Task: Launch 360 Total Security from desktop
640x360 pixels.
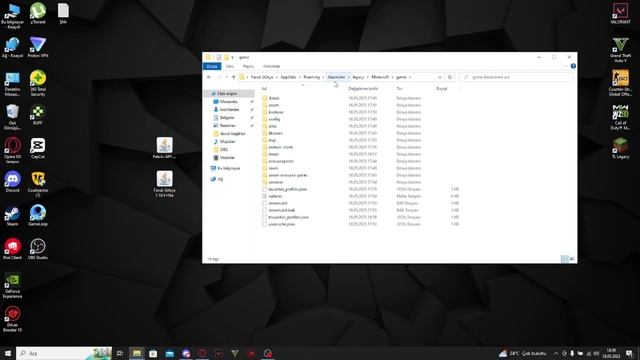Action: pos(38,83)
